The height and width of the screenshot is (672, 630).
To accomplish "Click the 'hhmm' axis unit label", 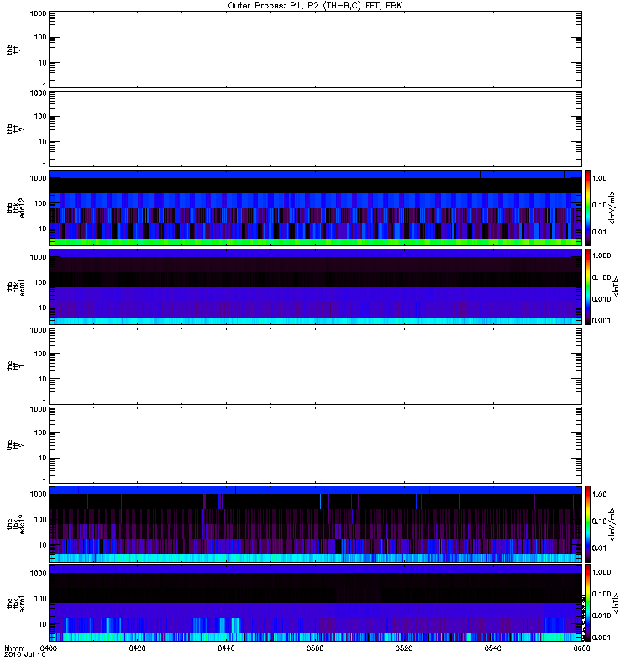I will [x=14, y=648].
